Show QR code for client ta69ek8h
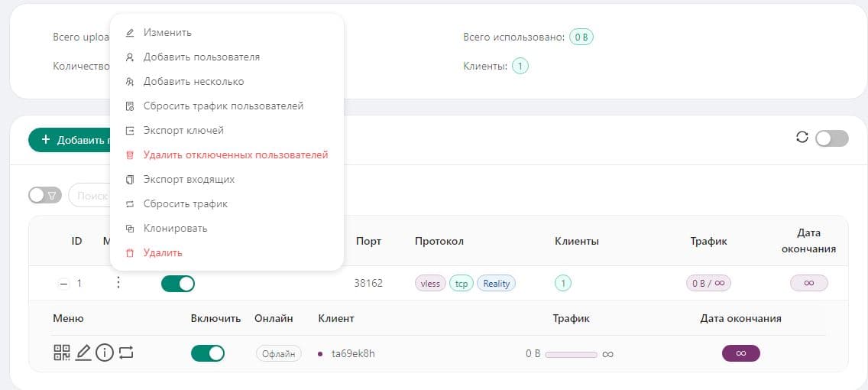The image size is (868, 390). click(x=61, y=353)
